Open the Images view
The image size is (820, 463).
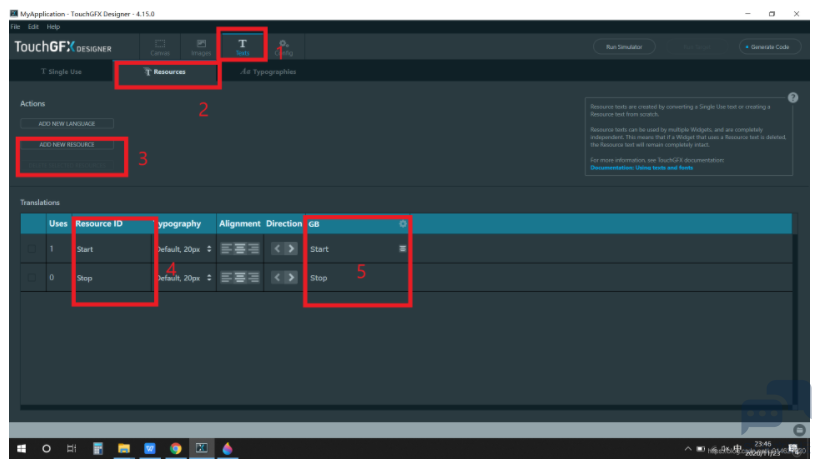click(x=201, y=47)
